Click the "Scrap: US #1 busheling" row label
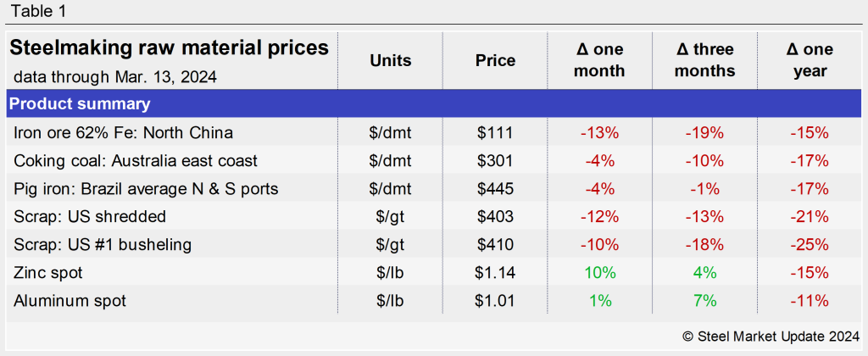 click(x=103, y=245)
